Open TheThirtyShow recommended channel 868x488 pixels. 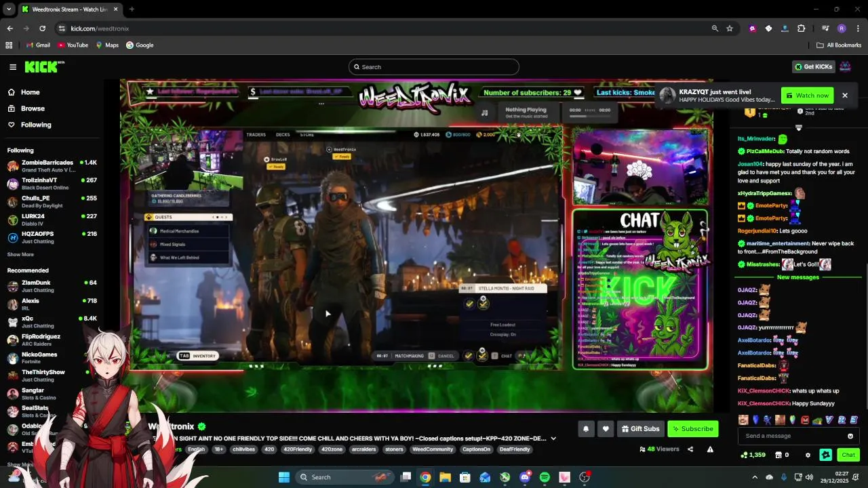(52, 375)
